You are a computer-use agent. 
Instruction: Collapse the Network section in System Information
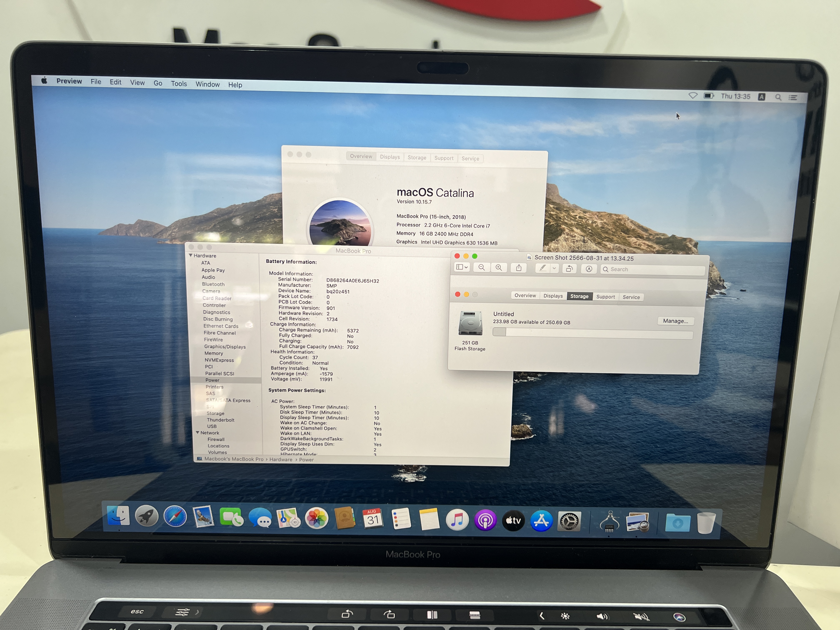[x=198, y=432]
